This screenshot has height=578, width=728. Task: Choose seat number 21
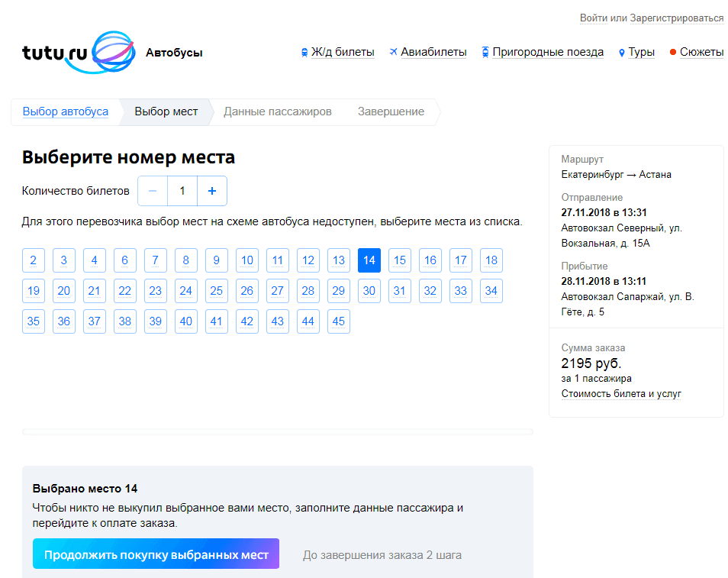95,291
